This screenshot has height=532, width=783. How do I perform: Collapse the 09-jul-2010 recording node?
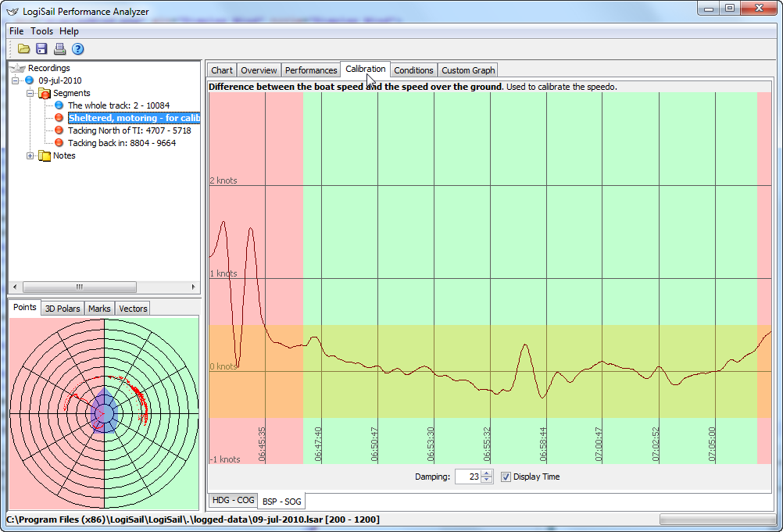pos(16,80)
